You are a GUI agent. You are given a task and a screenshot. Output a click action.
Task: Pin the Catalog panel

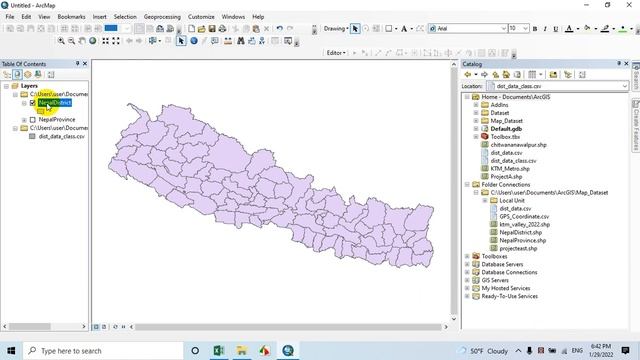click(x=619, y=64)
